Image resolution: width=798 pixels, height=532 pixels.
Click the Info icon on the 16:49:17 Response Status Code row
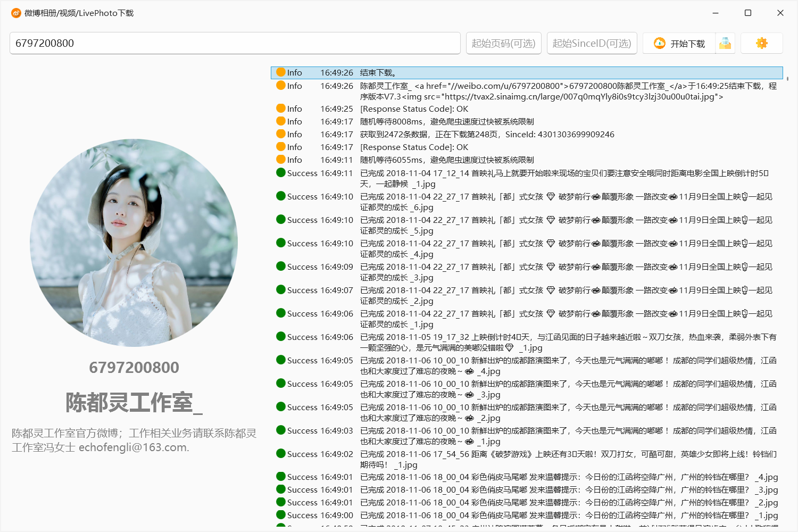281,146
